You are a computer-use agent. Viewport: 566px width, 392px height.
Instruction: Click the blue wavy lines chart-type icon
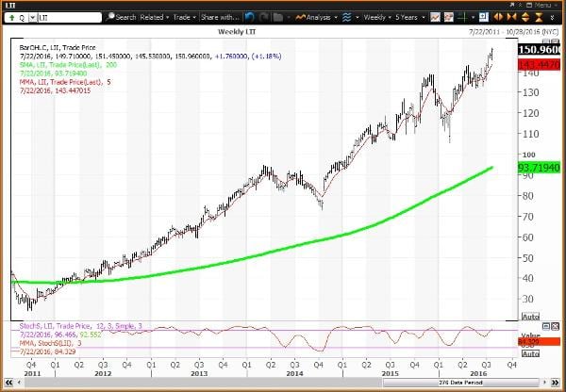[x=347, y=17]
